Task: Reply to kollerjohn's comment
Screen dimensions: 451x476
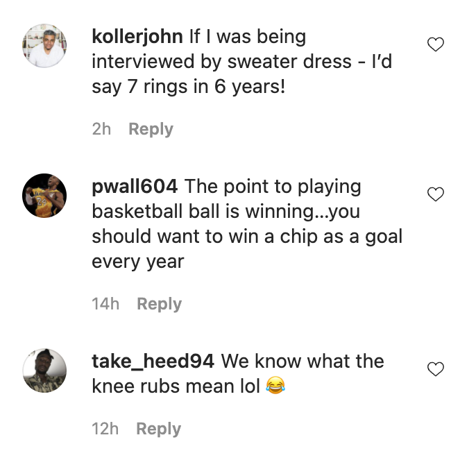Action: pyautogui.click(x=151, y=129)
